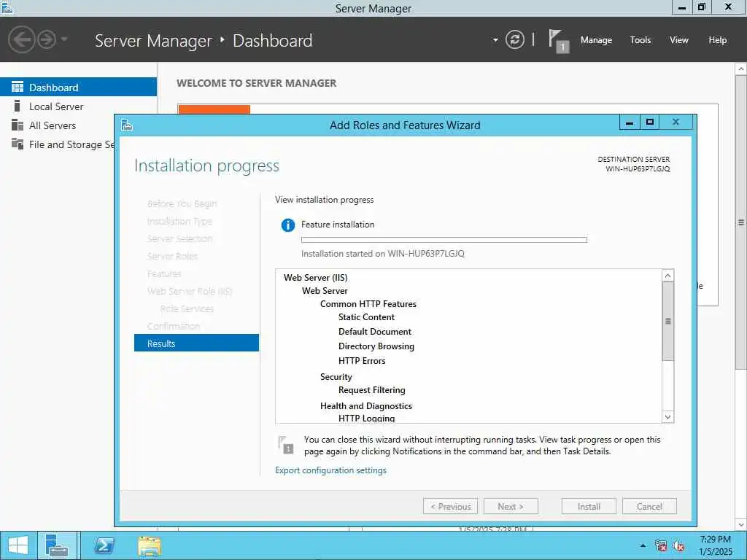
Task: Click the Next button in the wizard
Action: [x=511, y=506]
